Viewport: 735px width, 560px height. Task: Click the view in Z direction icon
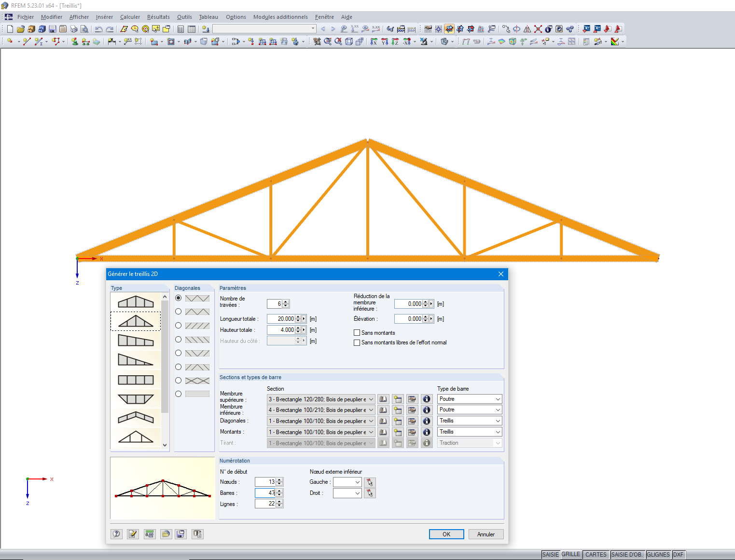click(x=395, y=41)
